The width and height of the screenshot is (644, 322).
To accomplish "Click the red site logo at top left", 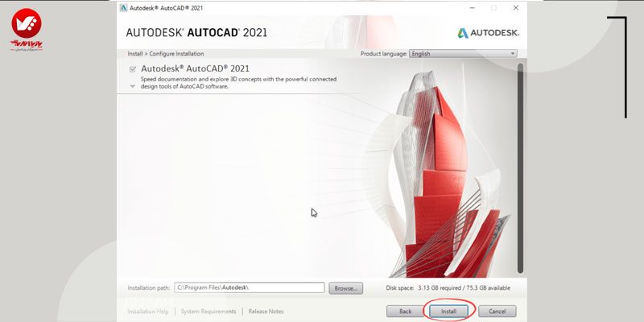I will tap(27, 30).
